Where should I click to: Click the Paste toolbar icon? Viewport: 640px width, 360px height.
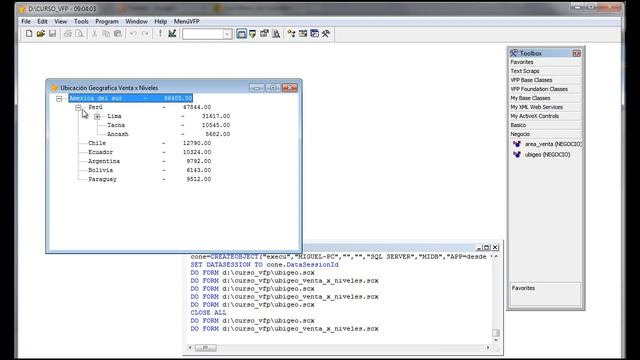(118, 33)
